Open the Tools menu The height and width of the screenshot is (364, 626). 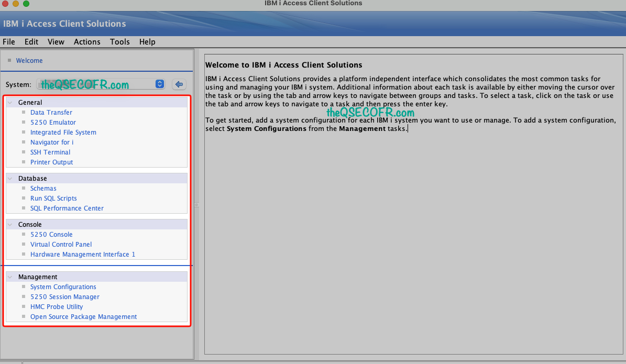tap(120, 42)
